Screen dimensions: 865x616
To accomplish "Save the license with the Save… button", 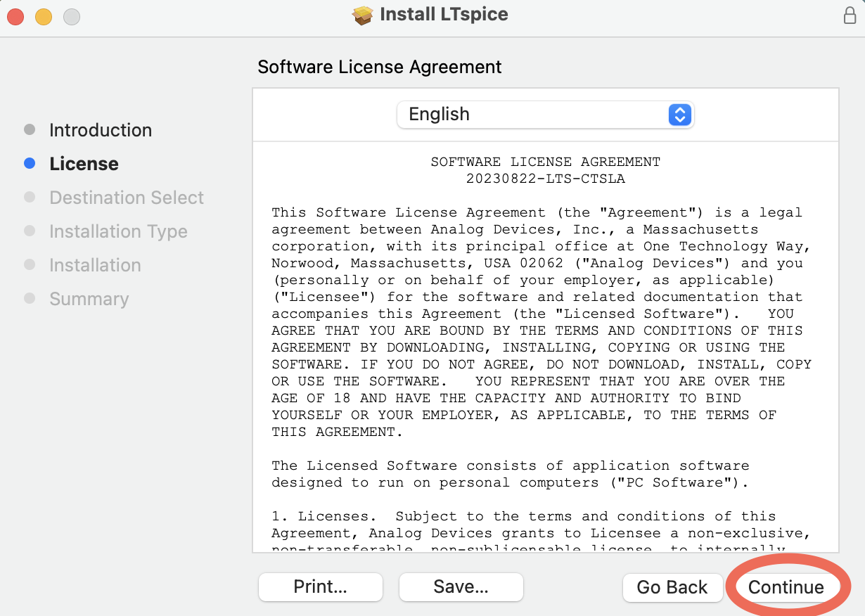I will point(461,587).
